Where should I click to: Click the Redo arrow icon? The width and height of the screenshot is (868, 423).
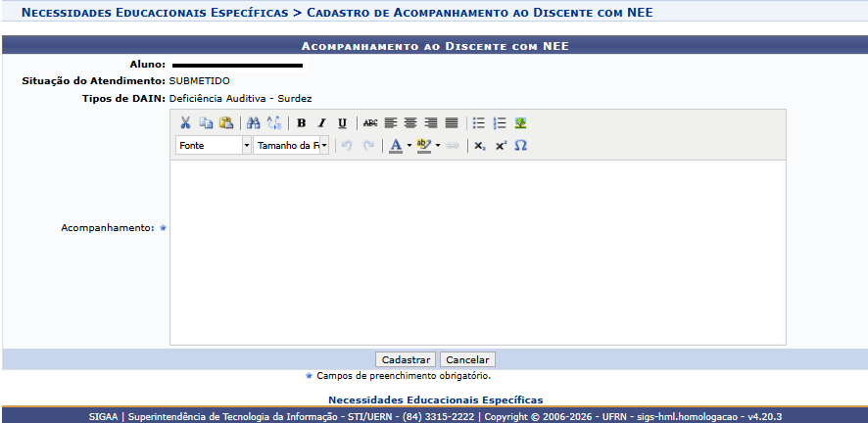[368, 146]
